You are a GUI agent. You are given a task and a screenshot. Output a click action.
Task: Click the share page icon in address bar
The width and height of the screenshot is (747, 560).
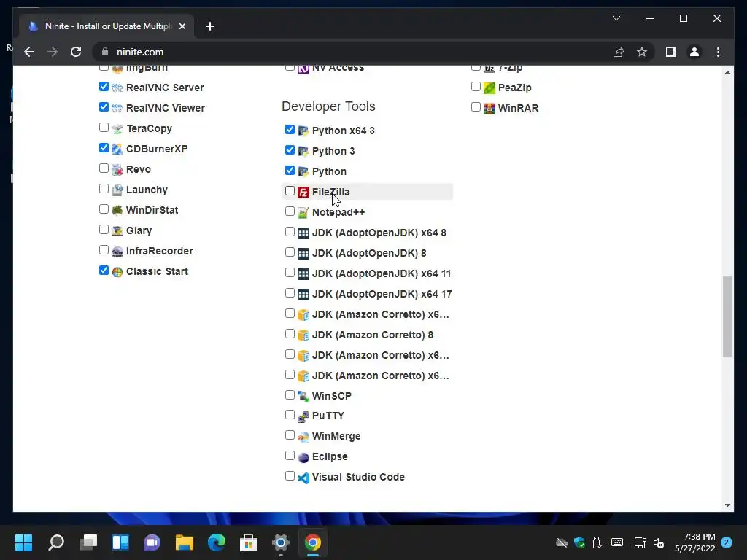click(x=619, y=52)
